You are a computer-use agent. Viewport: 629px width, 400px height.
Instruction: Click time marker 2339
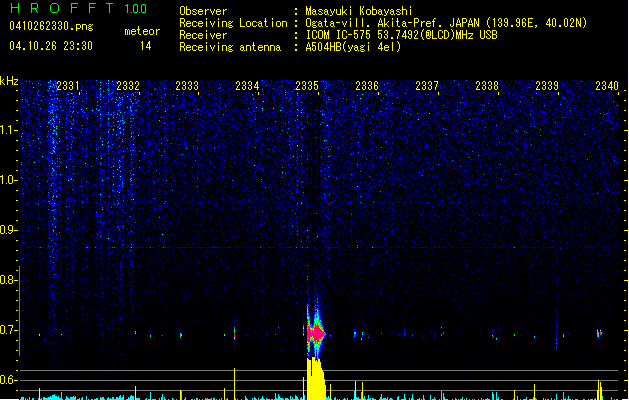tap(547, 86)
